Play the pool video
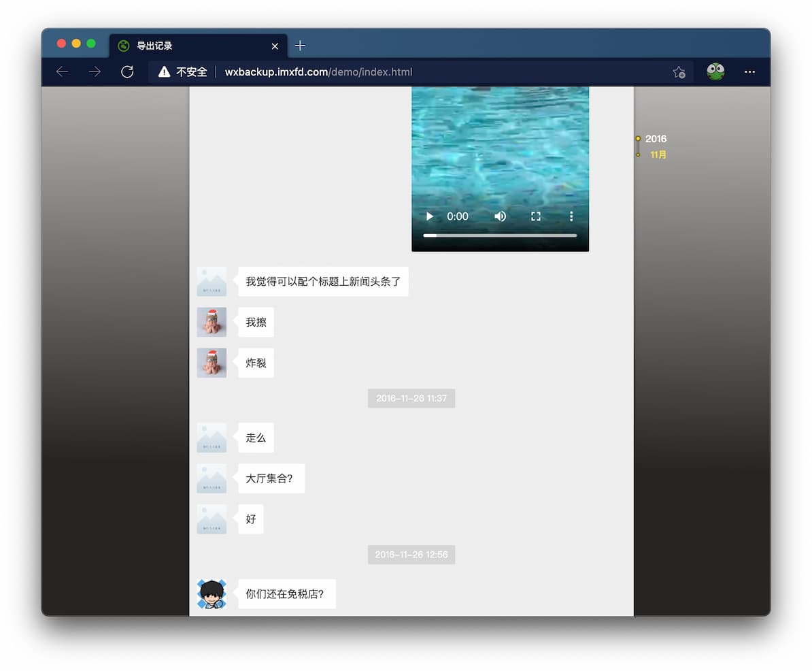 click(x=429, y=216)
